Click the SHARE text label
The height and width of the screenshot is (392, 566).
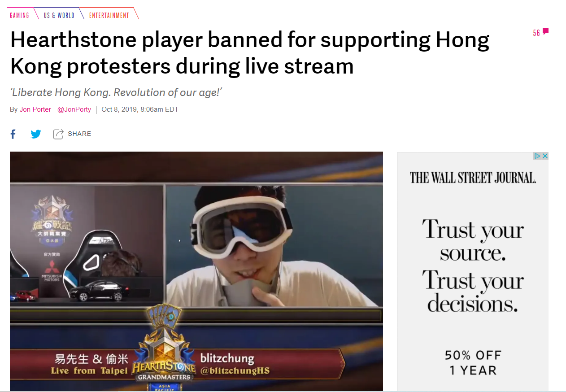(79, 134)
